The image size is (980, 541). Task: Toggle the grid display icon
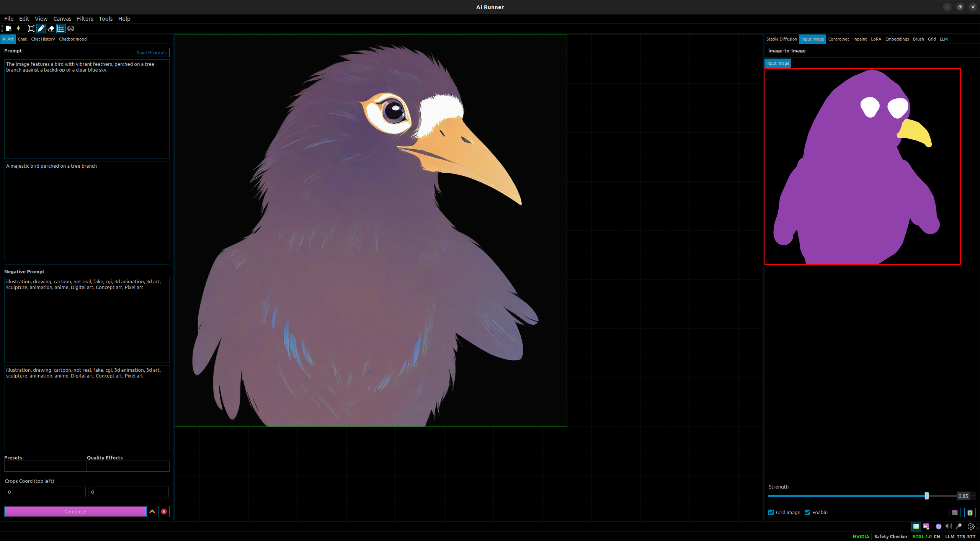[61, 28]
